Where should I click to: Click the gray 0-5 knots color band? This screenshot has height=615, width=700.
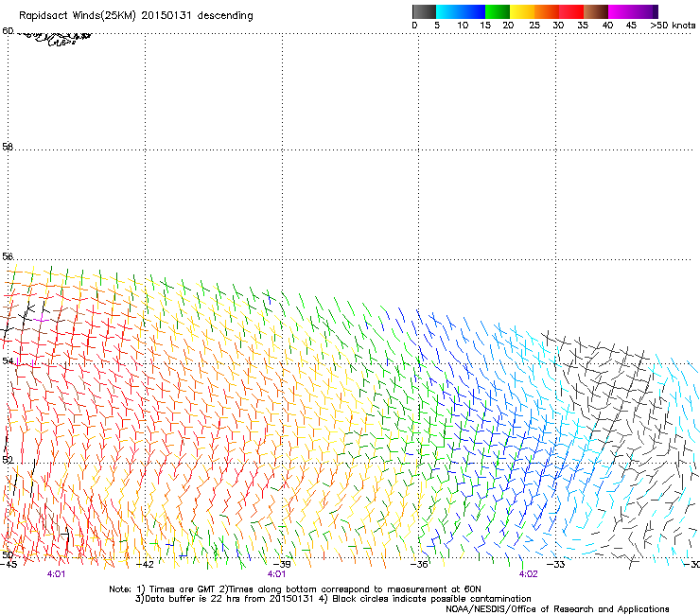click(x=424, y=11)
